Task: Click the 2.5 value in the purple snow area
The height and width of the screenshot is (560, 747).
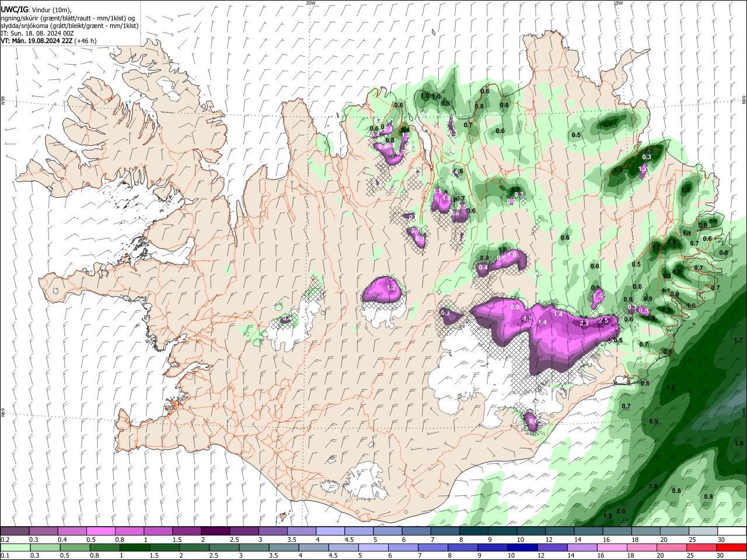Action: (x=604, y=321)
